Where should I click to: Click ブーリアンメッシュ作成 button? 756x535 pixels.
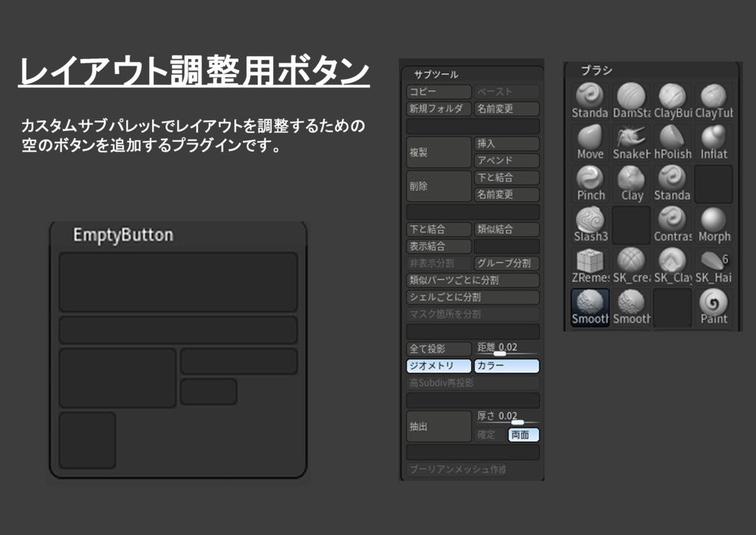coord(472,469)
